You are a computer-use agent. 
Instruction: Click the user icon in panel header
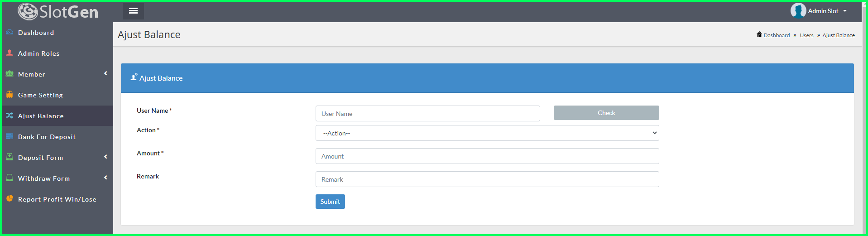coord(134,77)
